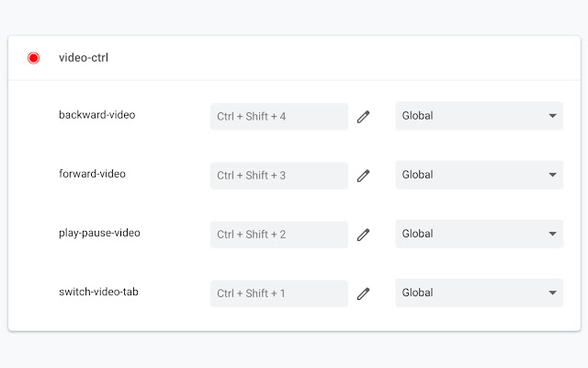The height and width of the screenshot is (368, 588).
Task: Click the dropdown arrow in the backward-video row
Action: click(x=552, y=116)
